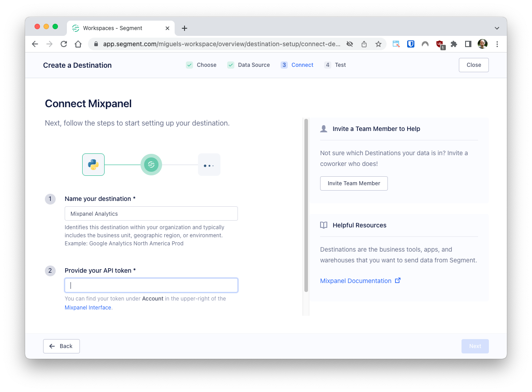
Task: Focus the API token input field
Action: pos(151,285)
